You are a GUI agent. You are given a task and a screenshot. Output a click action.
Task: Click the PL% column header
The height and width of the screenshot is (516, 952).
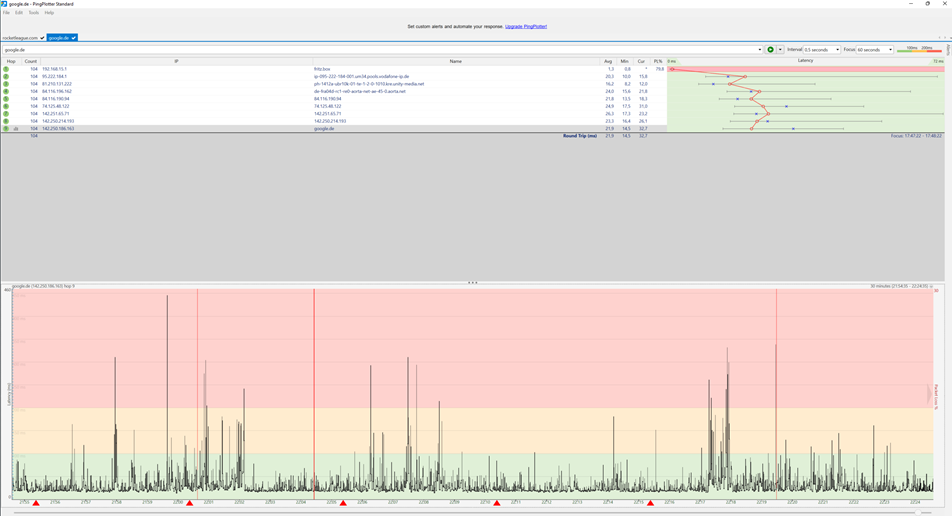pos(658,61)
